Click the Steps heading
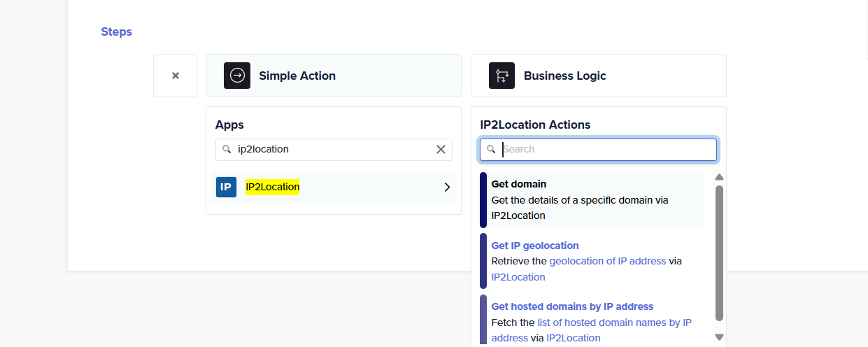 [116, 31]
